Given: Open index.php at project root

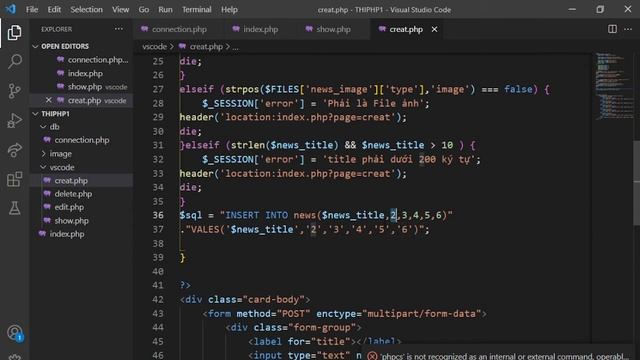Looking at the screenshot, I should pyautogui.click(x=67, y=234).
